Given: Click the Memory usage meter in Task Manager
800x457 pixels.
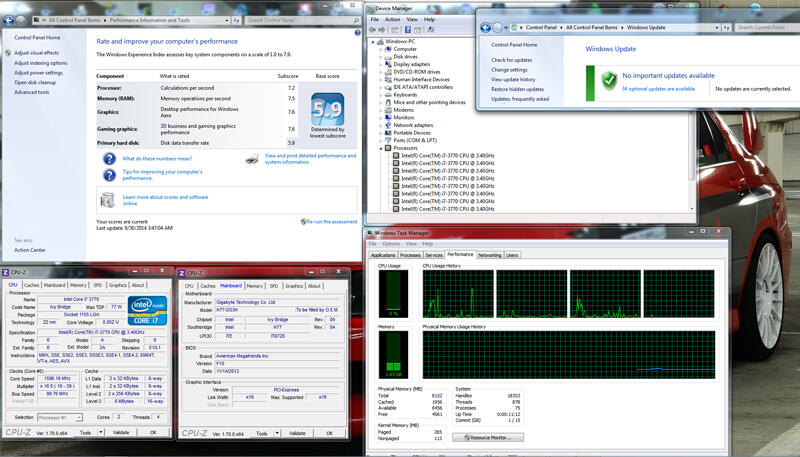Looking at the screenshot, I should [393, 354].
